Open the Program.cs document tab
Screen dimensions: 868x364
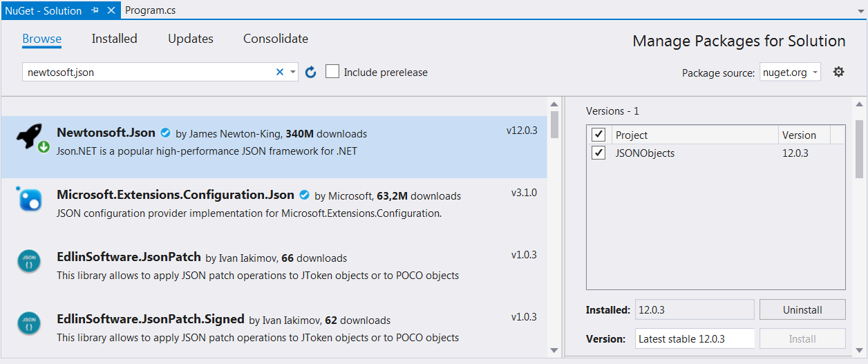coord(151,10)
